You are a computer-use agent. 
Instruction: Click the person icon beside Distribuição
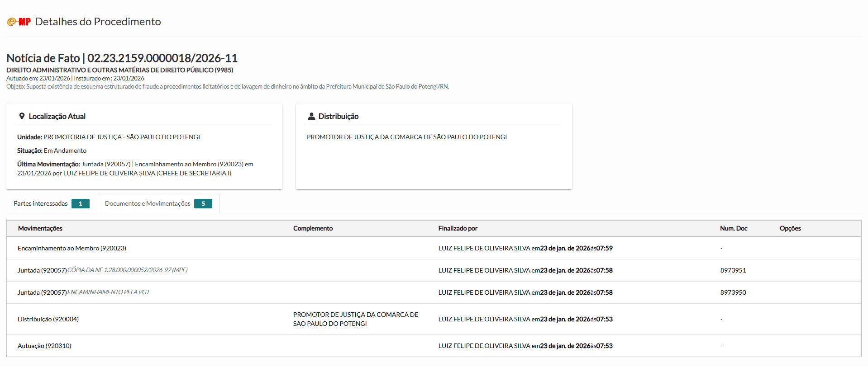coord(311,116)
